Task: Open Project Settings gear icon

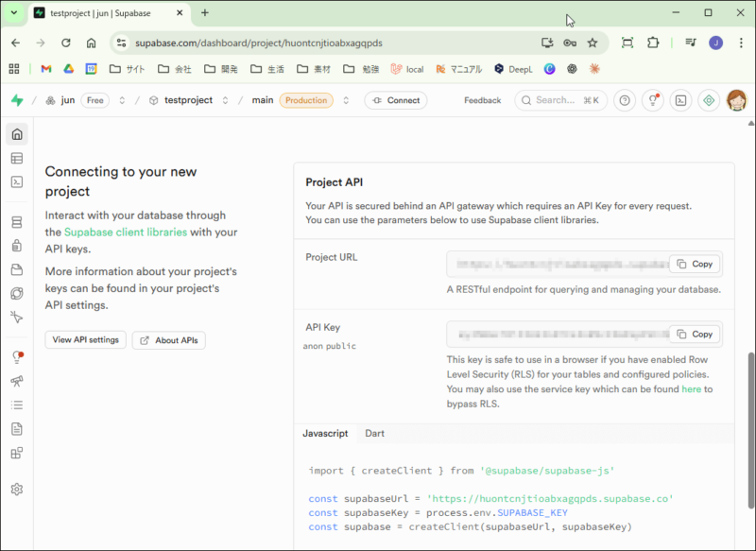Action: coord(16,489)
